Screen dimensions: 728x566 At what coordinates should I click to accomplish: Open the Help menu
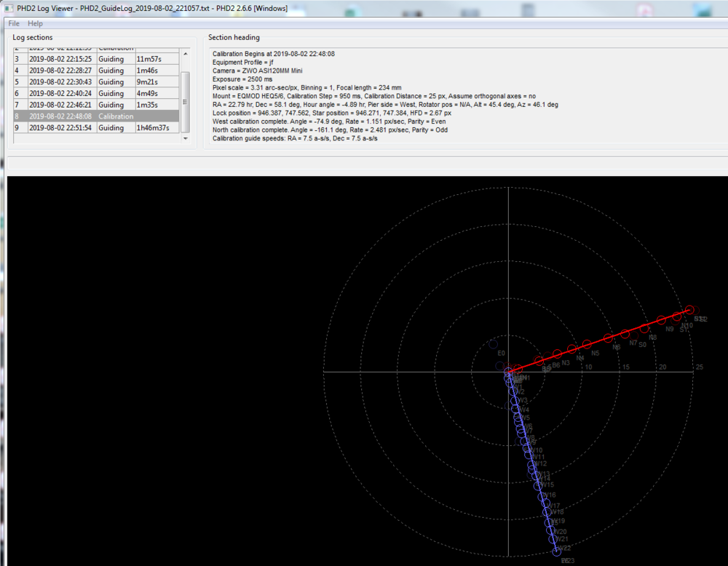[35, 23]
